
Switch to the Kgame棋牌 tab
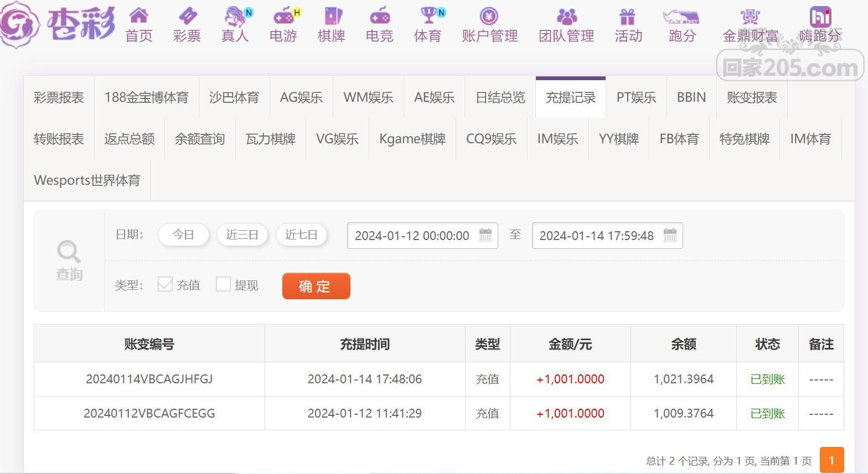pyautogui.click(x=412, y=139)
